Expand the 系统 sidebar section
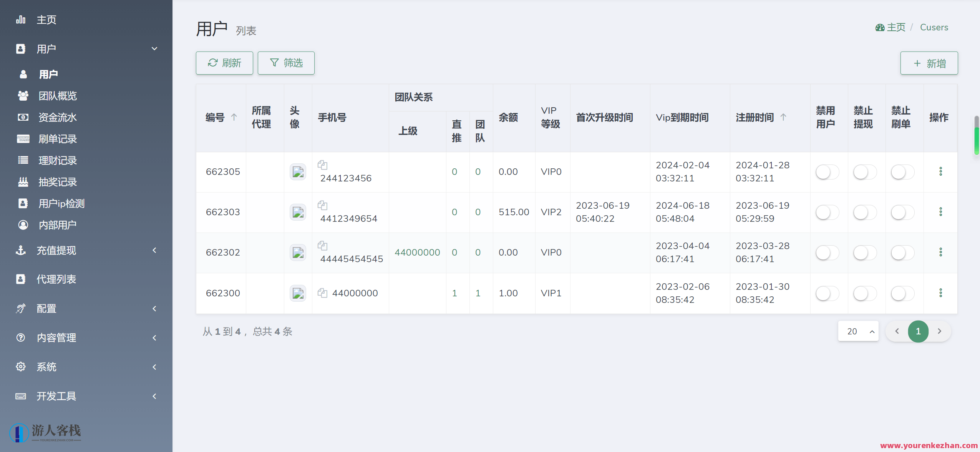The height and width of the screenshot is (452, 980). pyautogui.click(x=46, y=367)
